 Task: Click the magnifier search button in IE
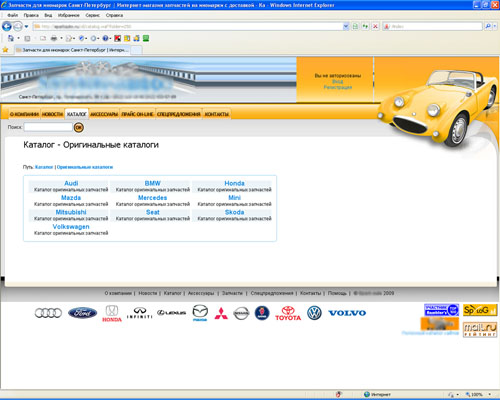coord(488,26)
